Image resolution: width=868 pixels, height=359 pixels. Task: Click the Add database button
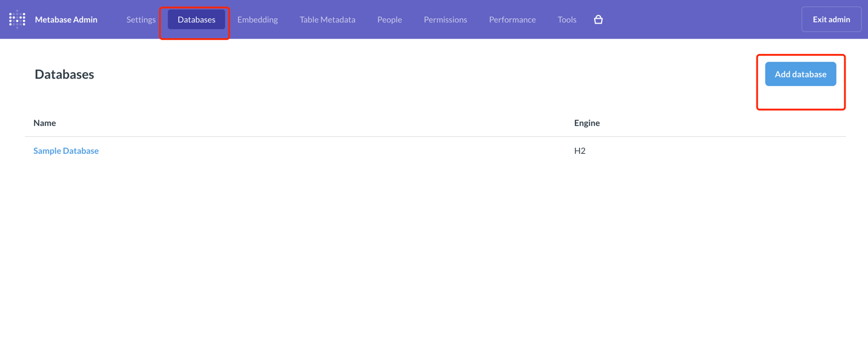coord(800,73)
